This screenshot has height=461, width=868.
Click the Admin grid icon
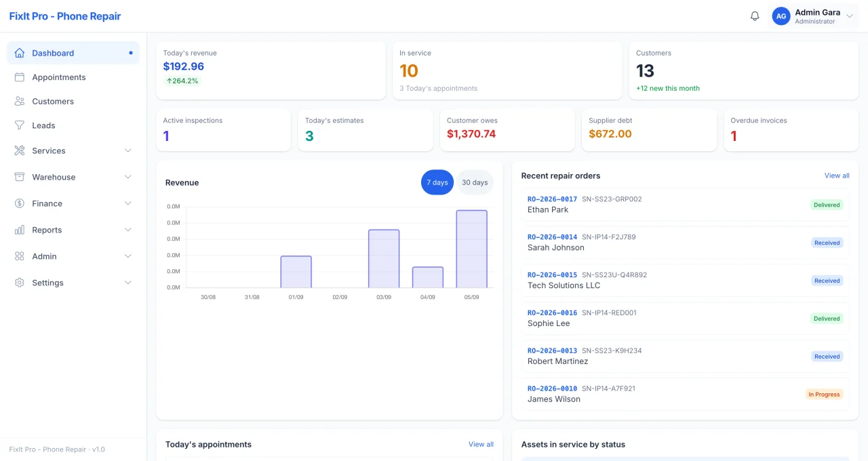point(20,256)
